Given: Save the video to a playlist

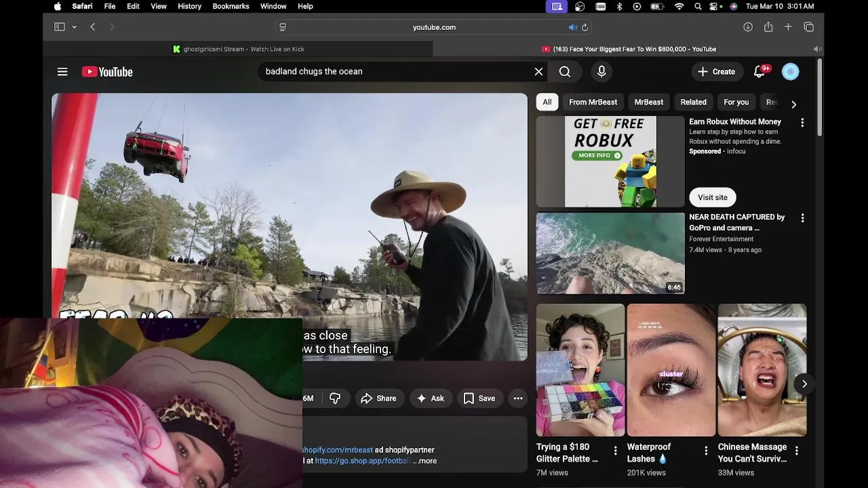Looking at the screenshot, I should pos(479,399).
